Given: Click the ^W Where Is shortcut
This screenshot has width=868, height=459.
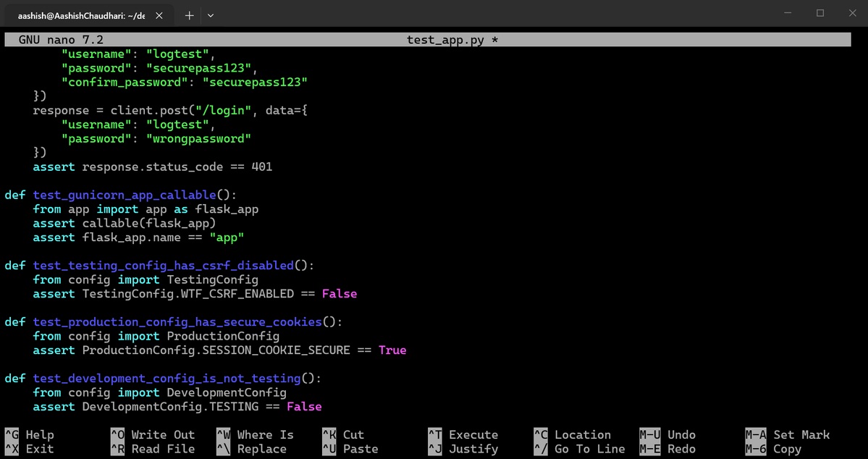Looking at the screenshot, I should (x=256, y=434).
